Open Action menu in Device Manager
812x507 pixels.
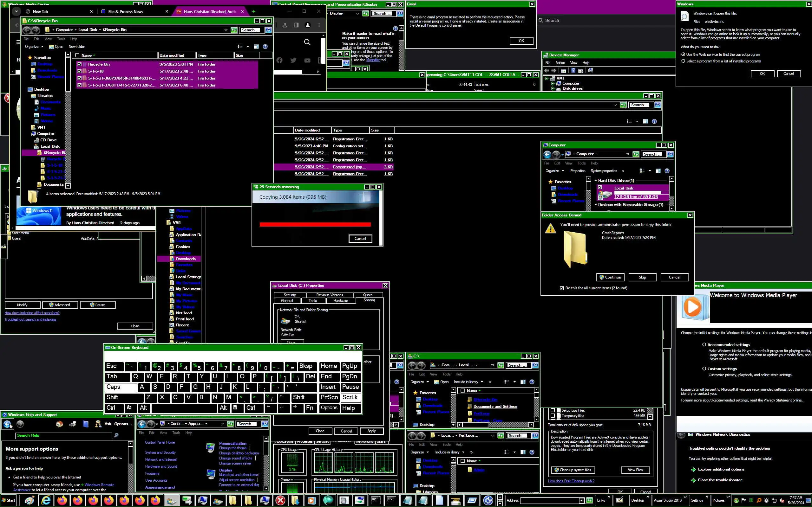560,63
